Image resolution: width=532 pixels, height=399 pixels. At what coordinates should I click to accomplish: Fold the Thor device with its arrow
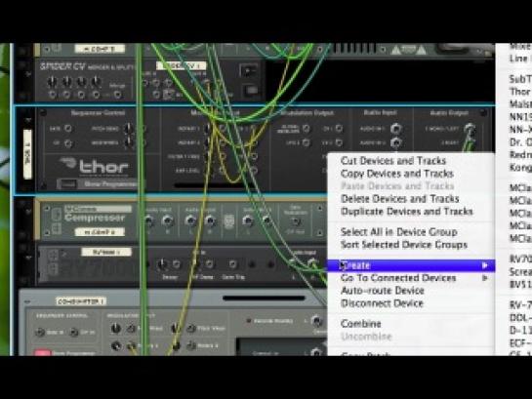pyautogui.click(x=28, y=120)
